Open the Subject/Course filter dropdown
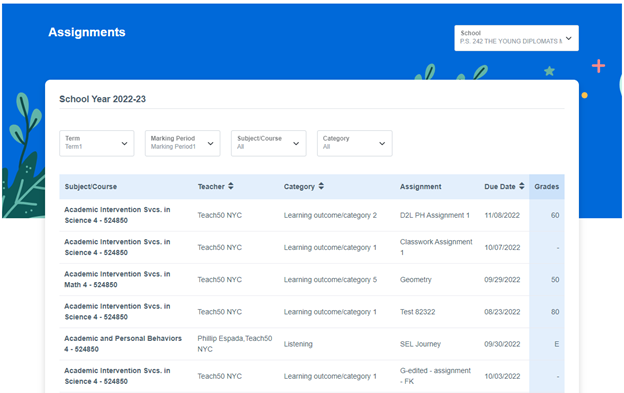Viewport: 624px width, 393px height. click(269, 143)
